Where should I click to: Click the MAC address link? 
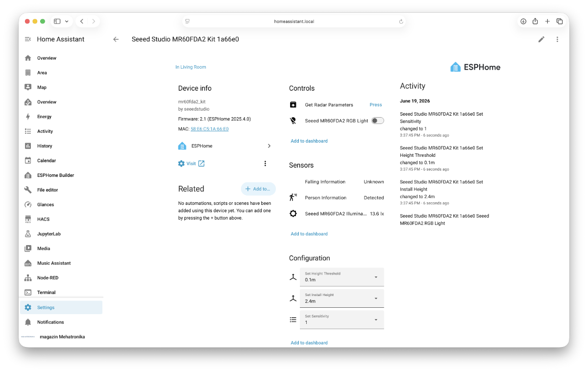210,129
